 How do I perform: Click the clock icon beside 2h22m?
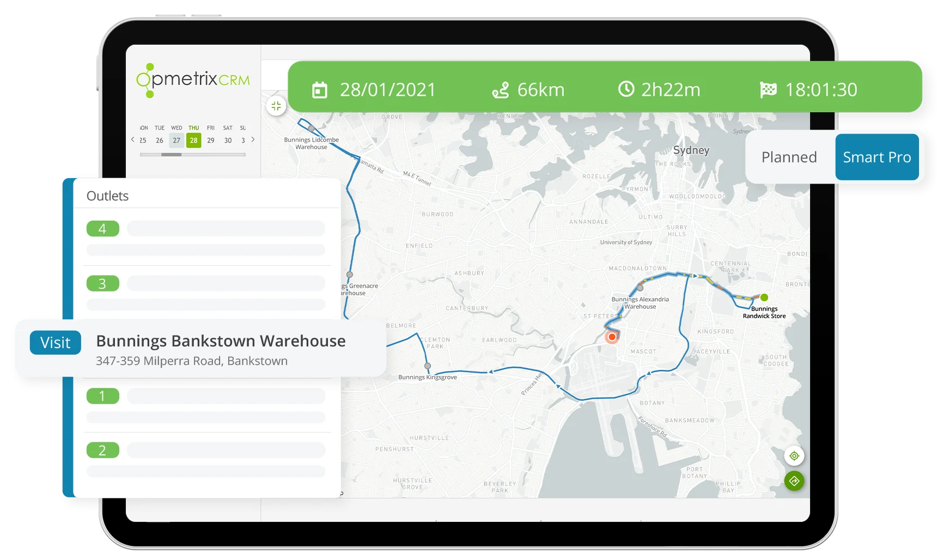626,89
